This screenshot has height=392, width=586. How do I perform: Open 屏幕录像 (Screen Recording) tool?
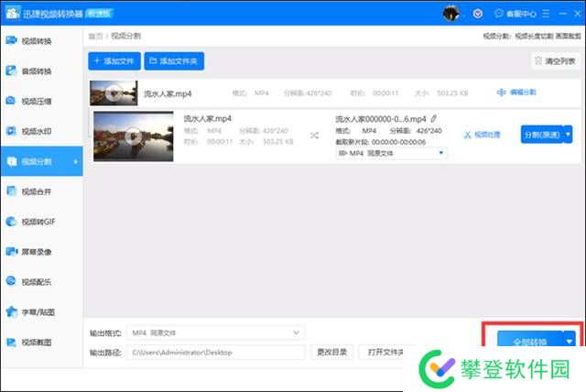coord(37,252)
